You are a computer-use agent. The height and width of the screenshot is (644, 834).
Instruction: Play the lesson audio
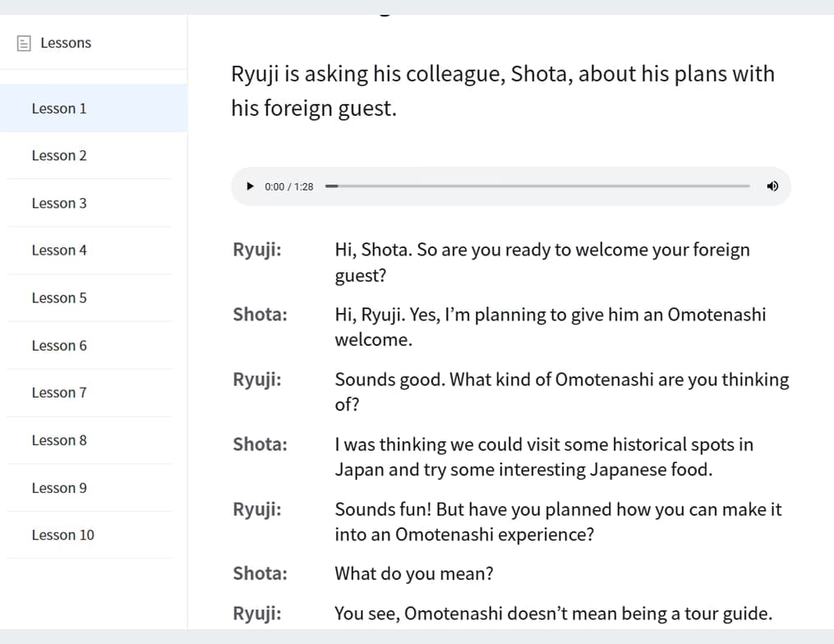pos(251,186)
